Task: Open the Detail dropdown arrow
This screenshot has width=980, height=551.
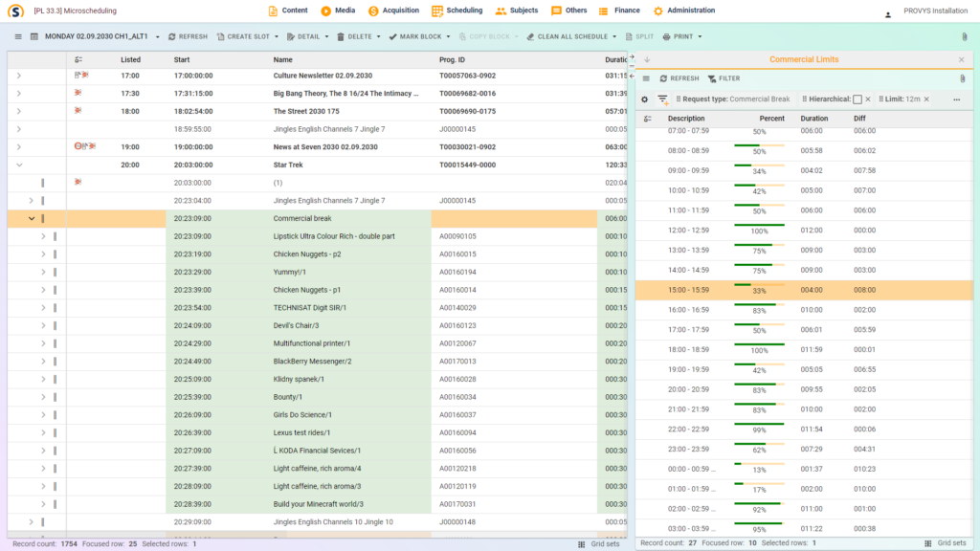Action: click(x=326, y=37)
